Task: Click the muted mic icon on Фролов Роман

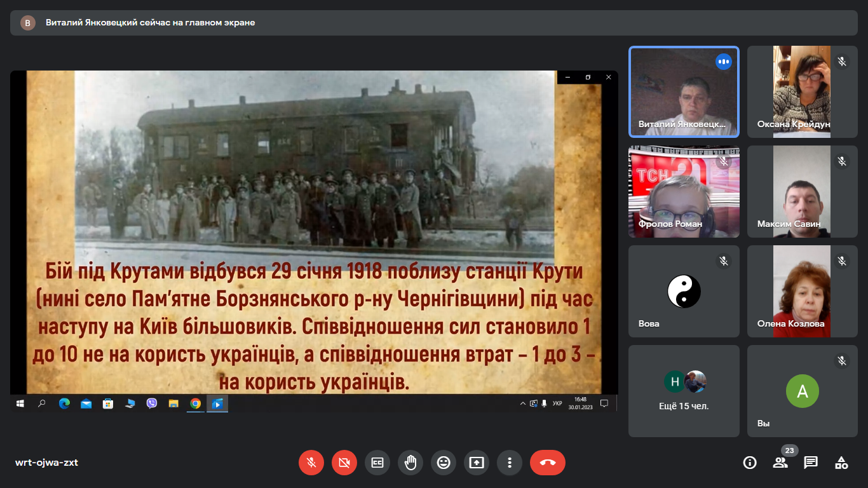Action: (723, 161)
